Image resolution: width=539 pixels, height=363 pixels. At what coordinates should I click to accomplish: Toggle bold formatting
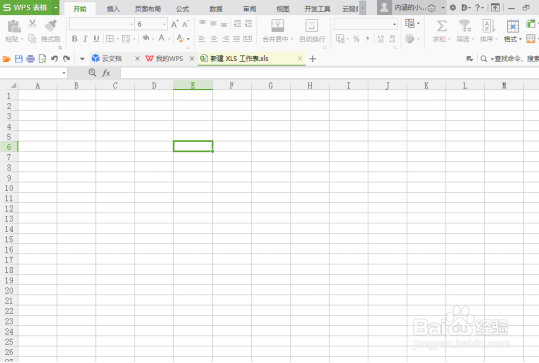click(74, 38)
